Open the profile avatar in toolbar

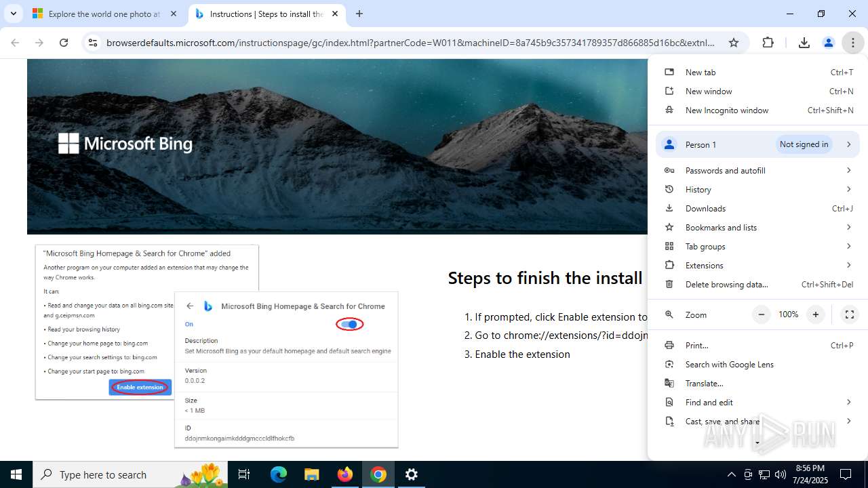828,43
